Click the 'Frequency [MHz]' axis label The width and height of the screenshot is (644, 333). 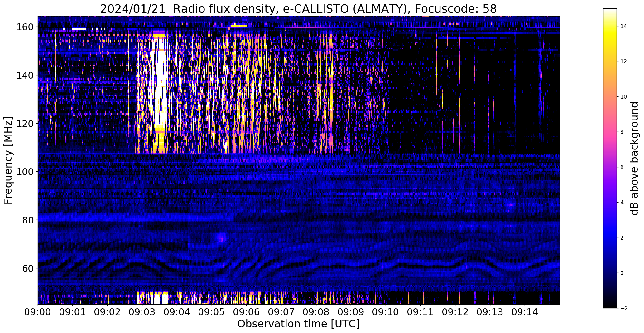[x=8, y=160]
